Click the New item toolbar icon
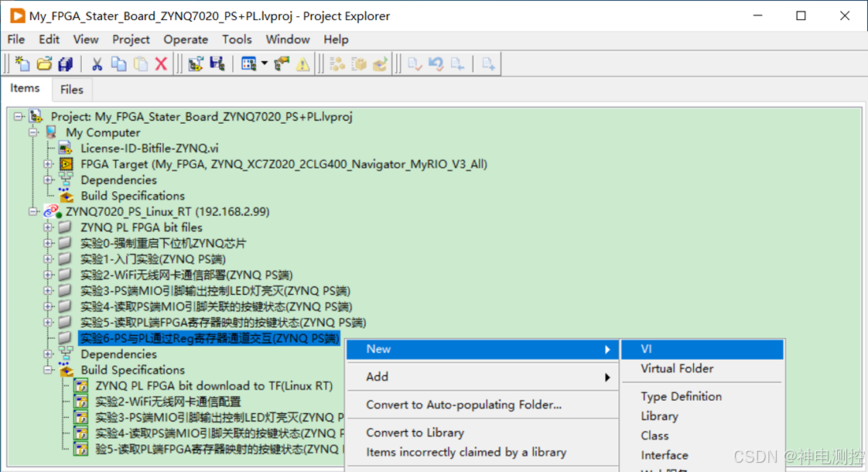 pyautogui.click(x=22, y=63)
